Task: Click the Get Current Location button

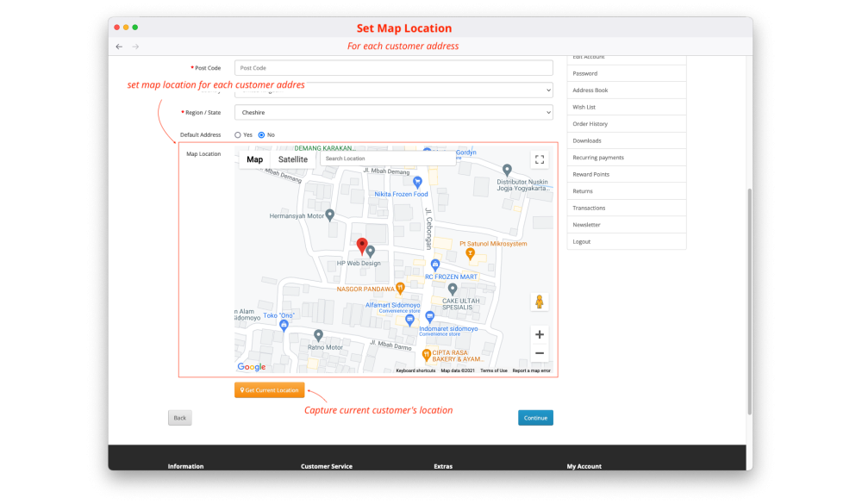Action: click(269, 390)
